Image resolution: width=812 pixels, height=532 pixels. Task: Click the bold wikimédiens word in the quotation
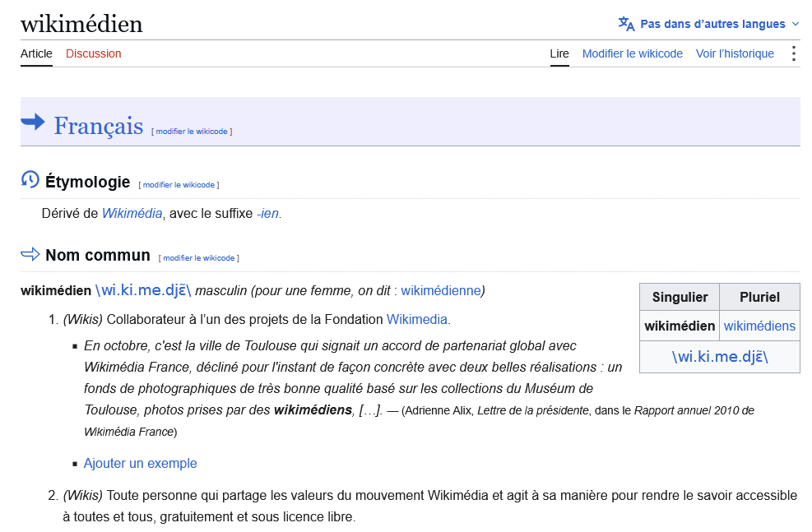coord(313,409)
